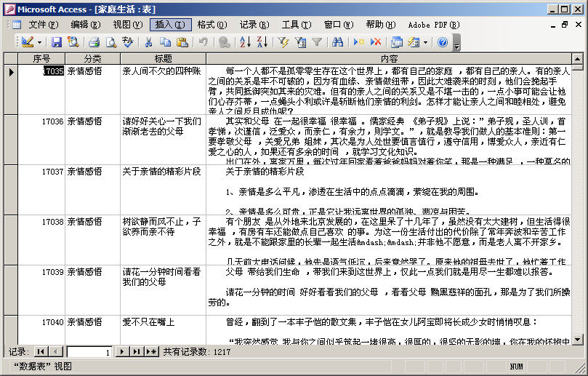Click the table control icon in menu bar
The height and width of the screenshot is (376, 588).
(x=17, y=25)
